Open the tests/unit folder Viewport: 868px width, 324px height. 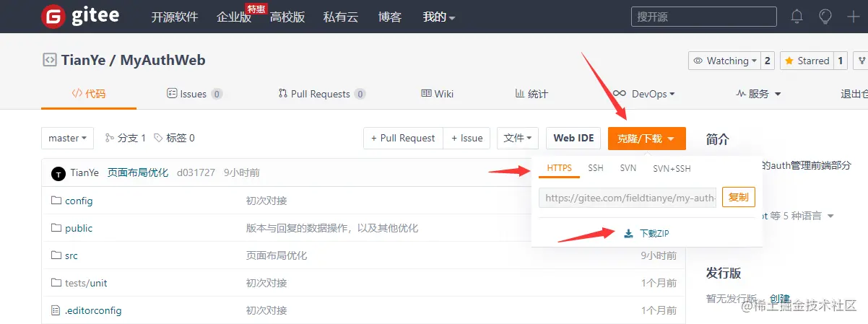tap(86, 283)
